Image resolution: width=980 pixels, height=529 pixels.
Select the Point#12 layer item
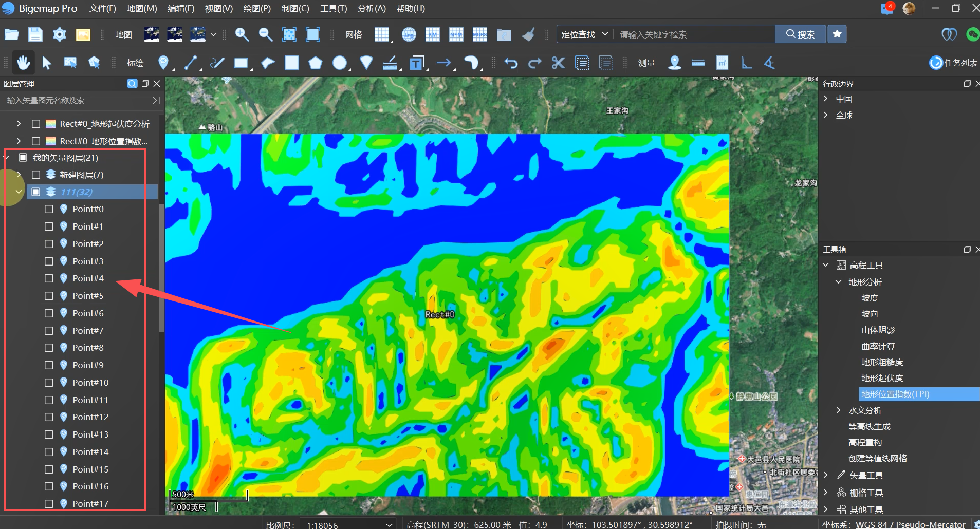(x=90, y=417)
